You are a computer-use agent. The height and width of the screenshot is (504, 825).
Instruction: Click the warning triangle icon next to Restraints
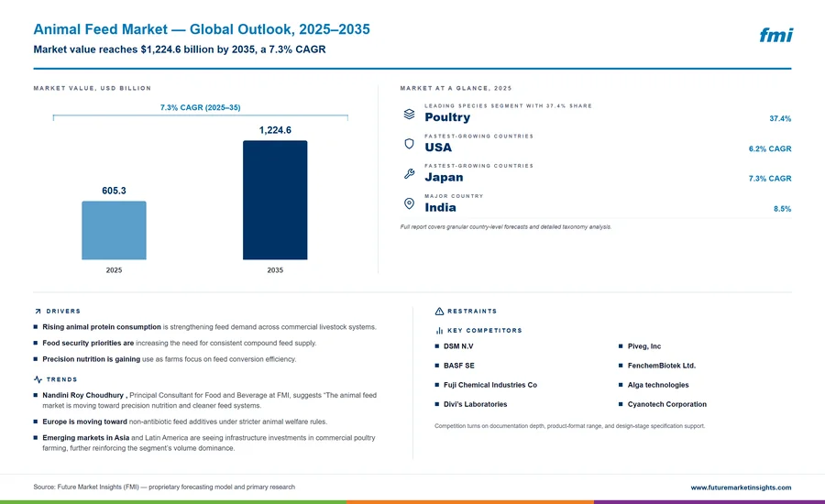439,312
